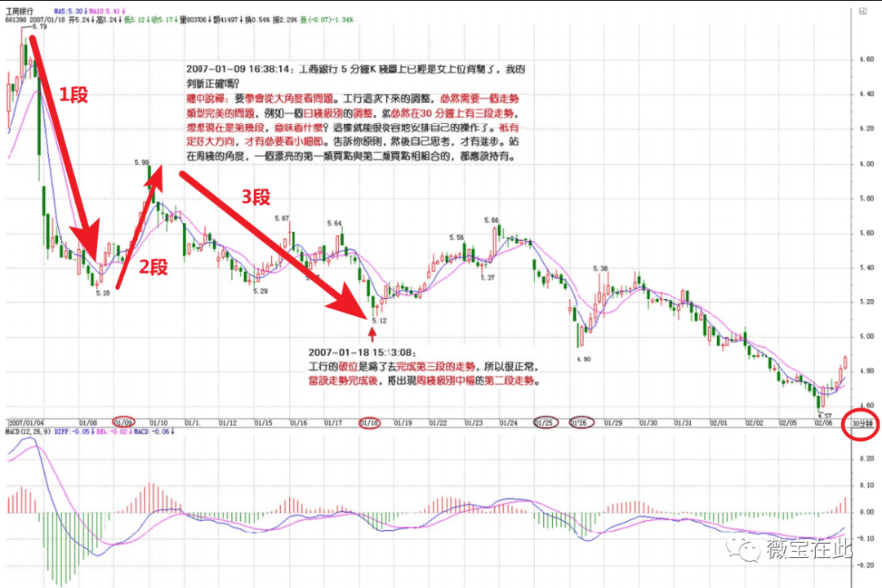Click the 01/10 date on the time axis
Screen dimensions: 882x588
pyautogui.click(x=158, y=422)
